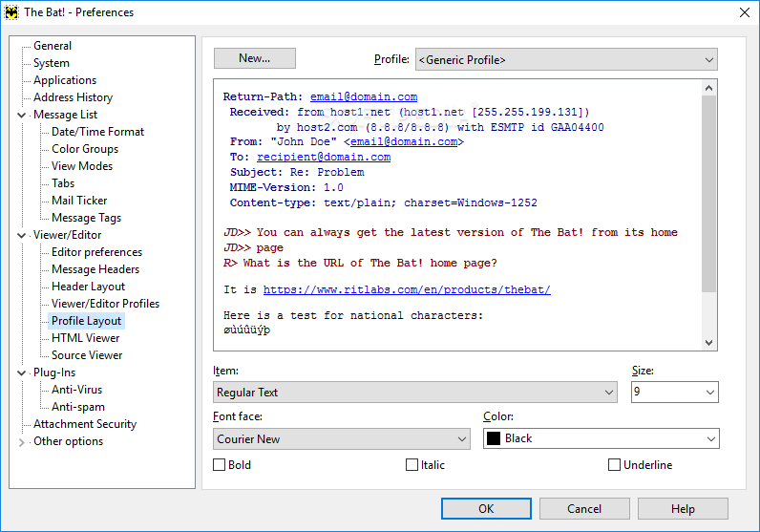Select Attachment Security in the tree
This screenshot has height=532, width=760.
coord(85,424)
